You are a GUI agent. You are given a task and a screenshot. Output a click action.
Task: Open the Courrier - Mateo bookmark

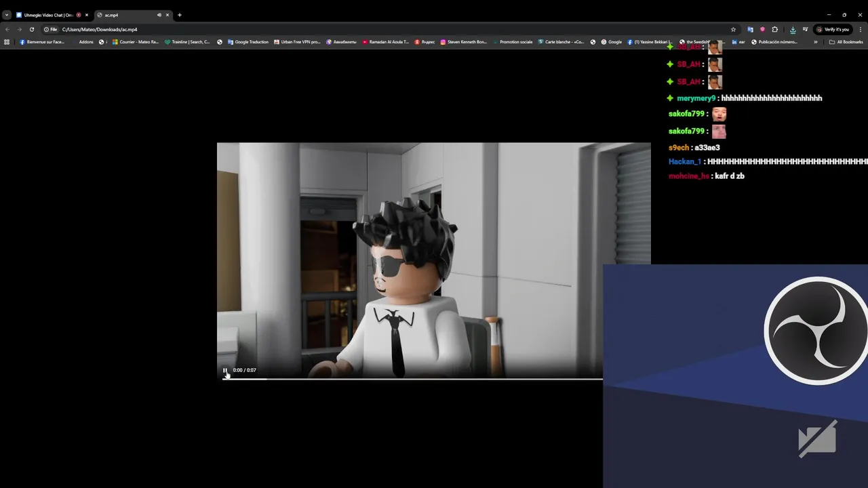[136, 42]
